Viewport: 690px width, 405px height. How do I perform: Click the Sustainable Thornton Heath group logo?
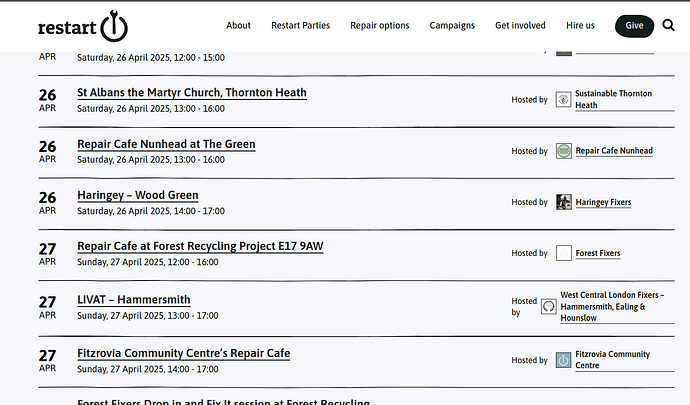pyautogui.click(x=563, y=99)
